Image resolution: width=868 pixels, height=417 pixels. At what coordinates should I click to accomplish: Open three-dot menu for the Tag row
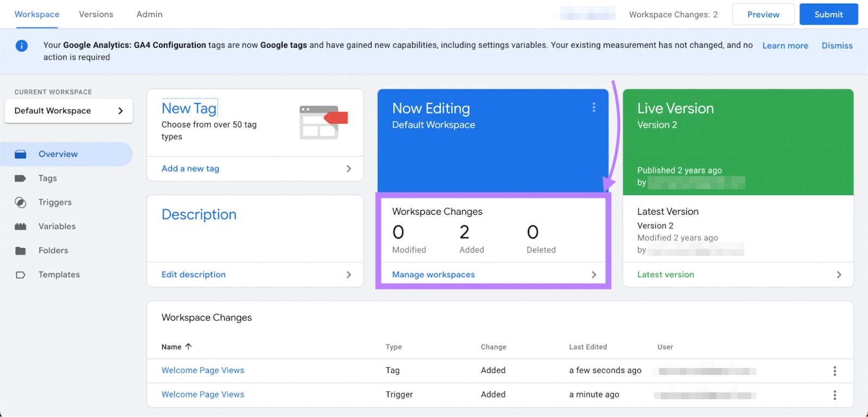[x=834, y=371]
